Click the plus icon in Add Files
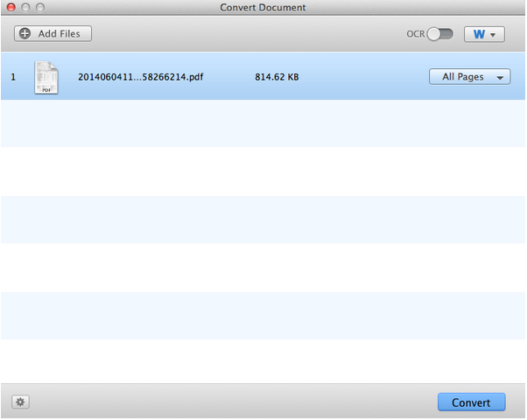 point(25,33)
